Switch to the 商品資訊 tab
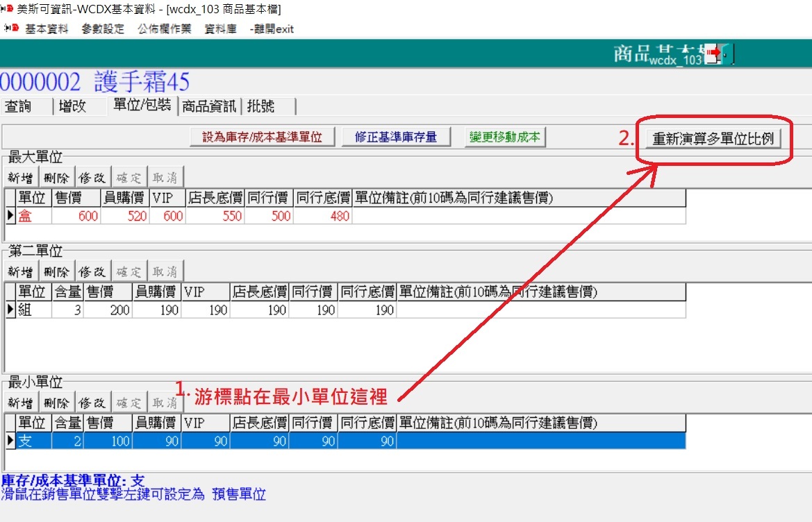 [x=209, y=106]
